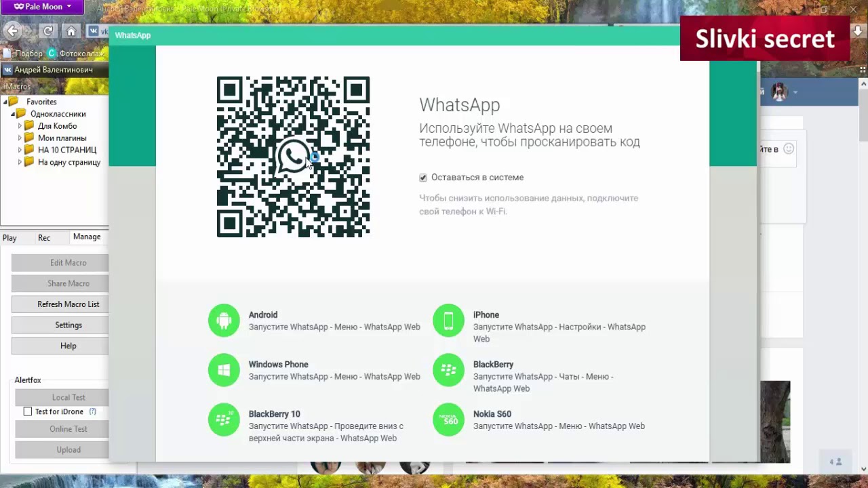Switch to the Manage tab in iMacros
868x488 pixels.
pyautogui.click(x=87, y=237)
